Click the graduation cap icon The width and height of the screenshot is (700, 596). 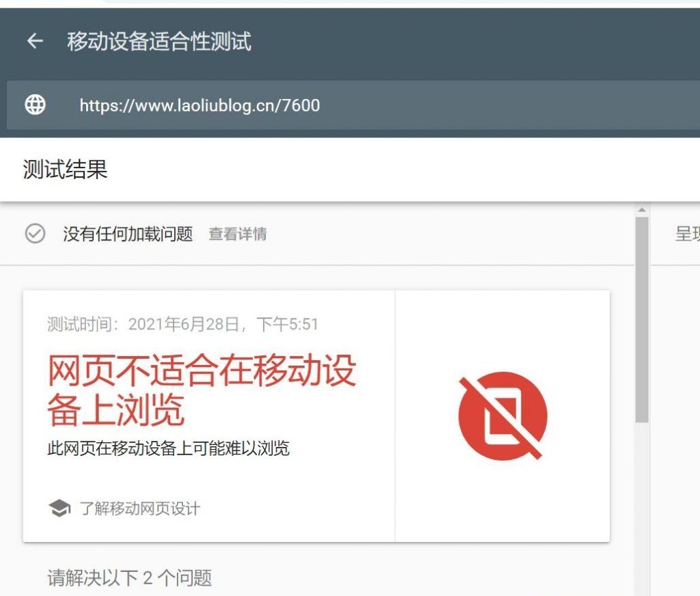(59, 508)
